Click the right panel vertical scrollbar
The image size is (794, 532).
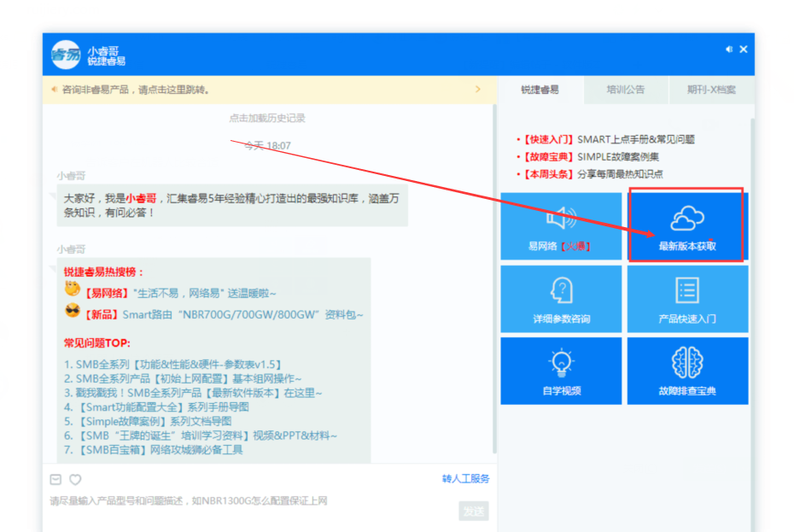752,324
